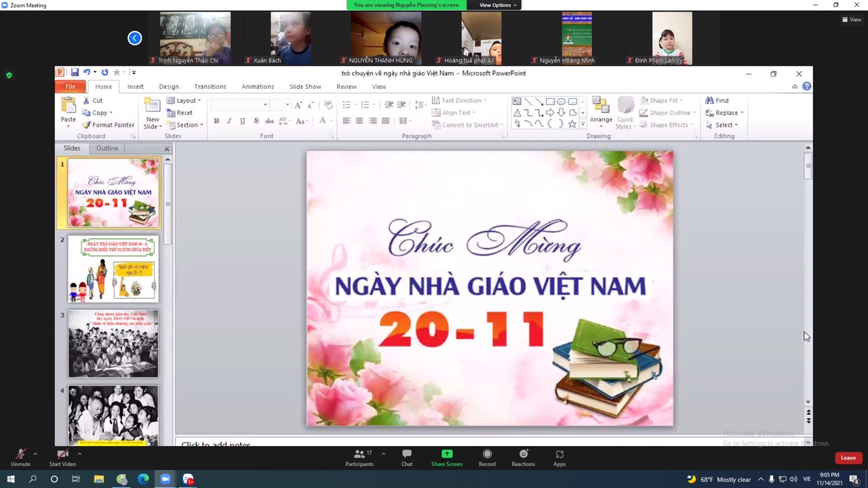The height and width of the screenshot is (488, 868).
Task: Open the View Options dropdown in Zoom
Action: point(498,5)
